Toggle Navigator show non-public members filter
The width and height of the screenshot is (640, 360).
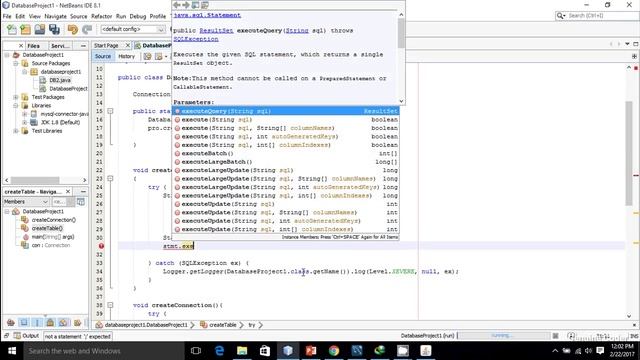coord(50,322)
